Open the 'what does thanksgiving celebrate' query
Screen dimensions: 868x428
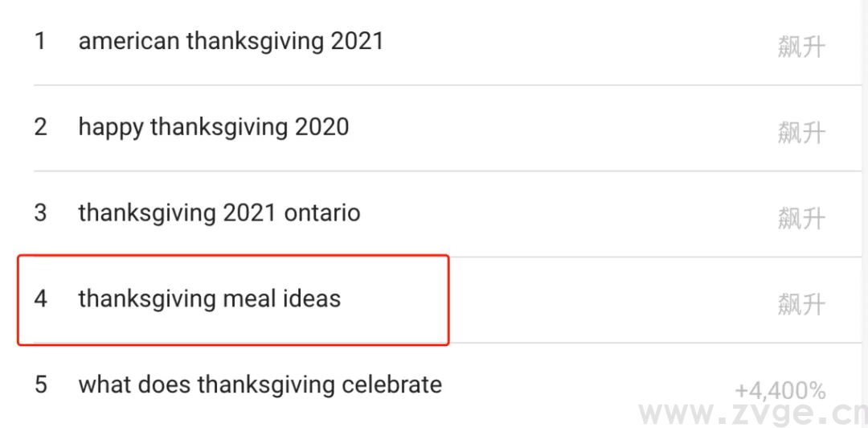click(x=260, y=385)
